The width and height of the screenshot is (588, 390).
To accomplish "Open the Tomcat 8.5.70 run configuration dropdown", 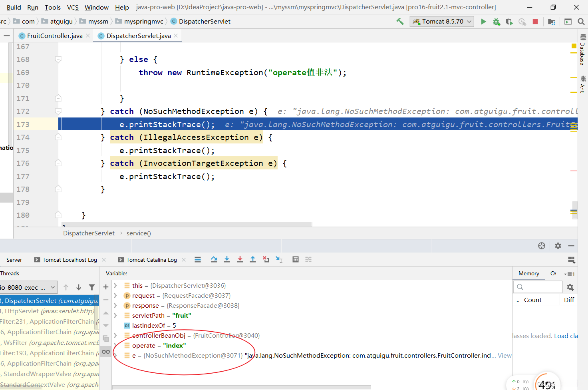I will pos(442,22).
